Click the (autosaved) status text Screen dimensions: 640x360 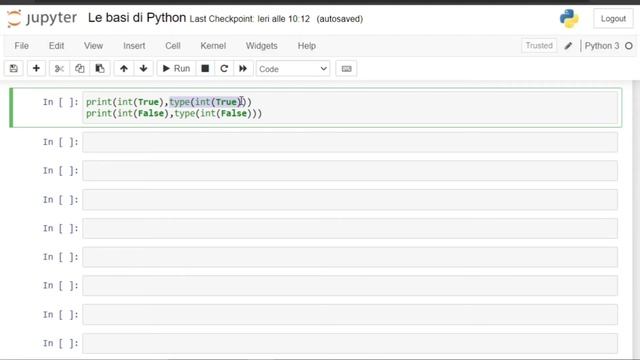pos(340,19)
